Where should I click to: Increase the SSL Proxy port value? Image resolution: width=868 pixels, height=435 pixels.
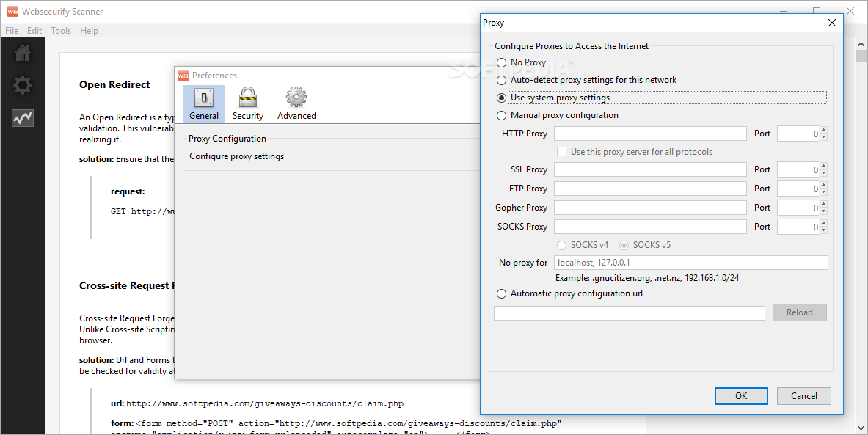(x=824, y=166)
